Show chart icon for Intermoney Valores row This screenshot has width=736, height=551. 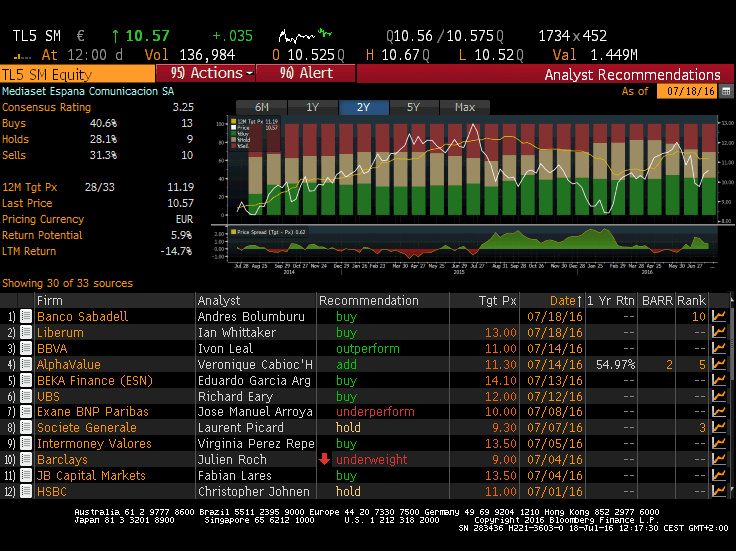coord(719,444)
